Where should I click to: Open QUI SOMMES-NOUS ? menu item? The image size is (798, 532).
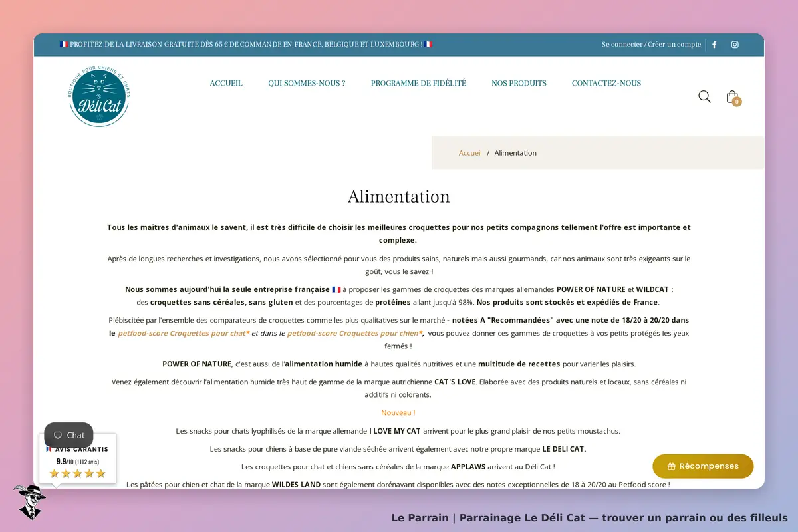pyautogui.click(x=307, y=83)
